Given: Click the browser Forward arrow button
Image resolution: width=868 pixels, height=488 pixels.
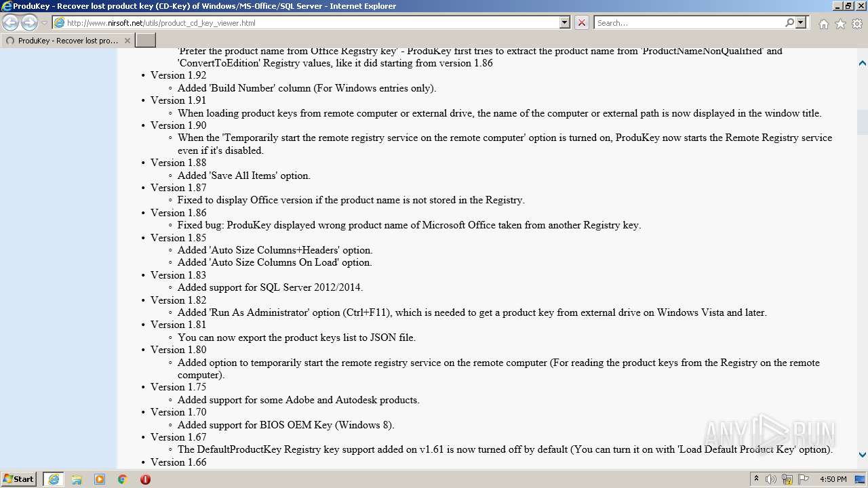Looking at the screenshot, I should [29, 23].
